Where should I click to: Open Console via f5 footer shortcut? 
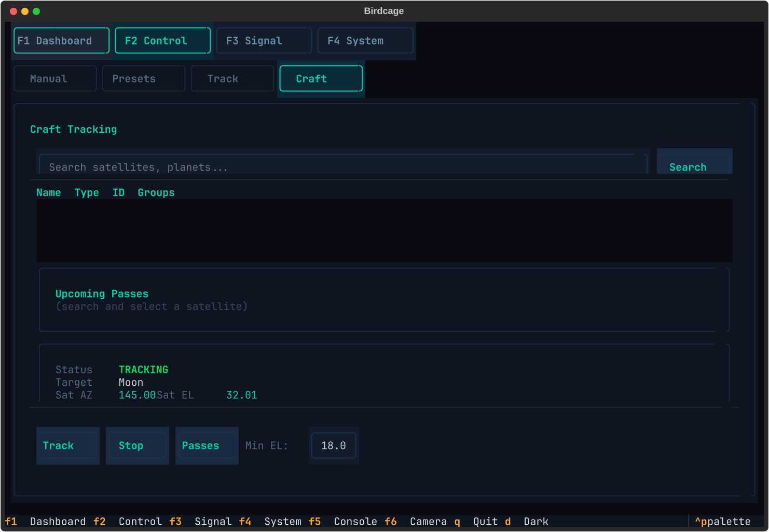343,521
